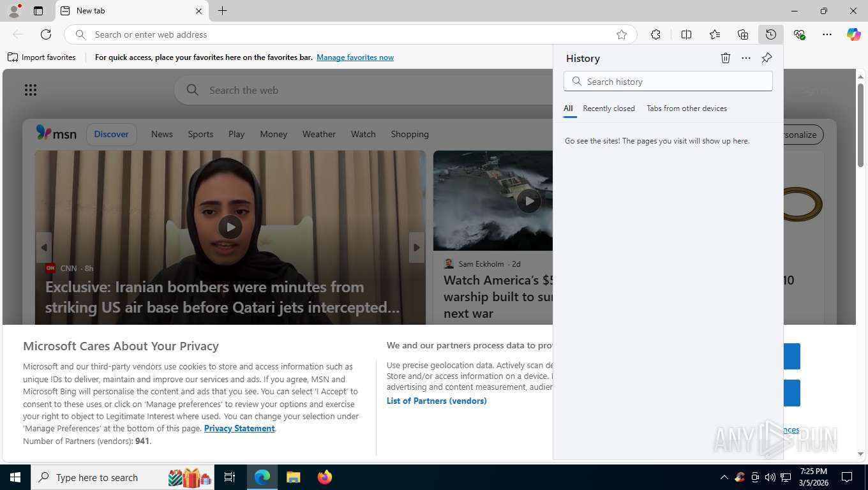Pin the History panel

click(767, 58)
